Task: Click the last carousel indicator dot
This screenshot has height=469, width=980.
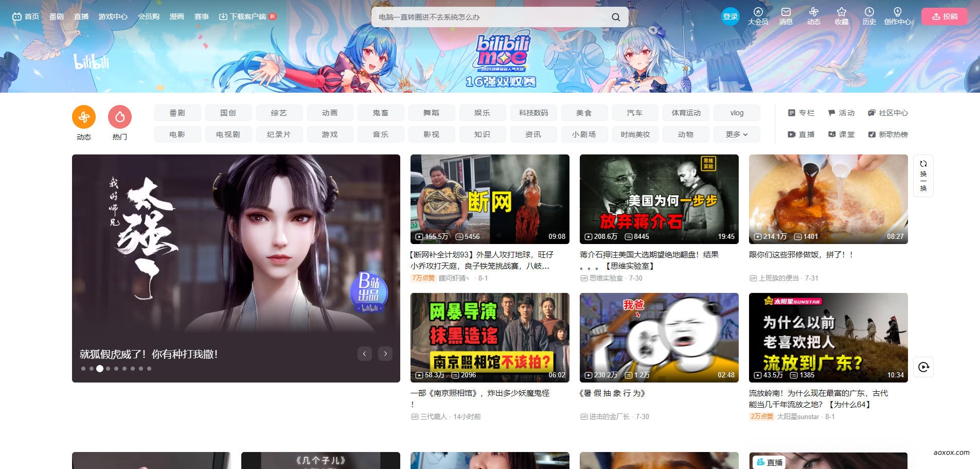Action: [149, 369]
